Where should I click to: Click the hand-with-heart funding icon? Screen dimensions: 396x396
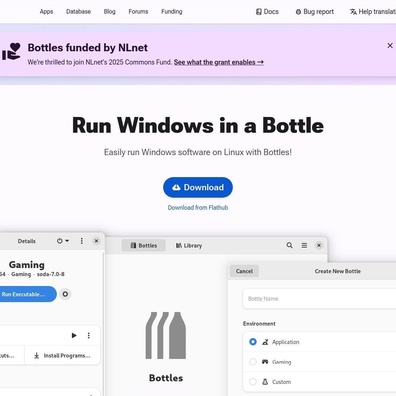click(11, 51)
